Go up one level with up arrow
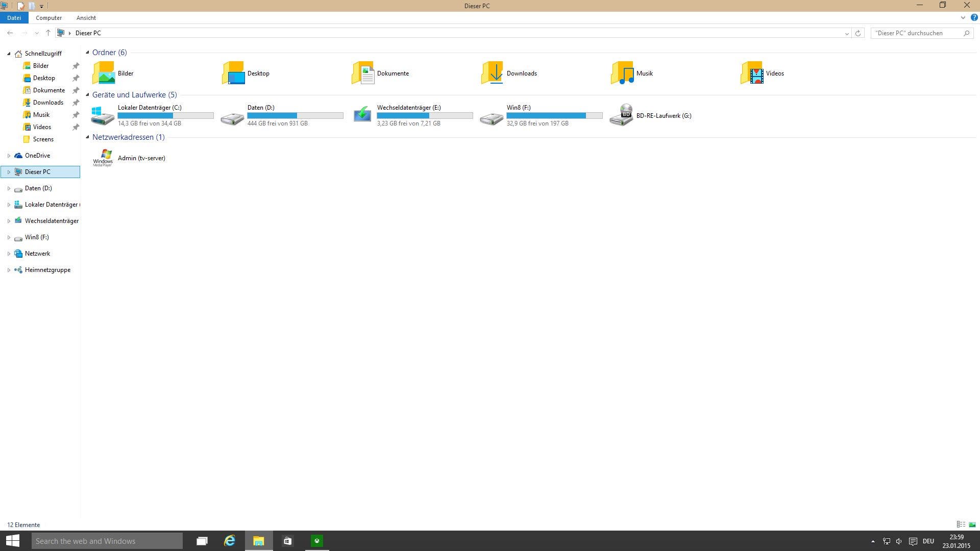Viewport: 980px width, 551px height. (x=48, y=33)
